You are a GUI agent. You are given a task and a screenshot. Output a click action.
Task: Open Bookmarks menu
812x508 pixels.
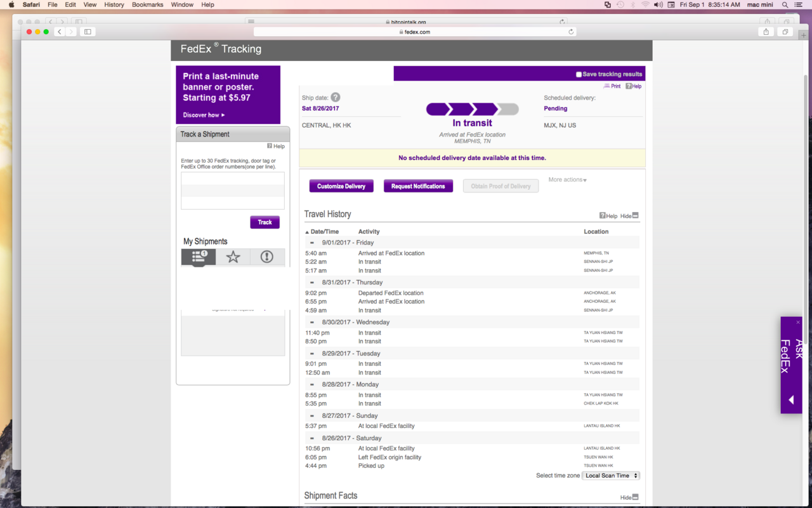pos(148,4)
